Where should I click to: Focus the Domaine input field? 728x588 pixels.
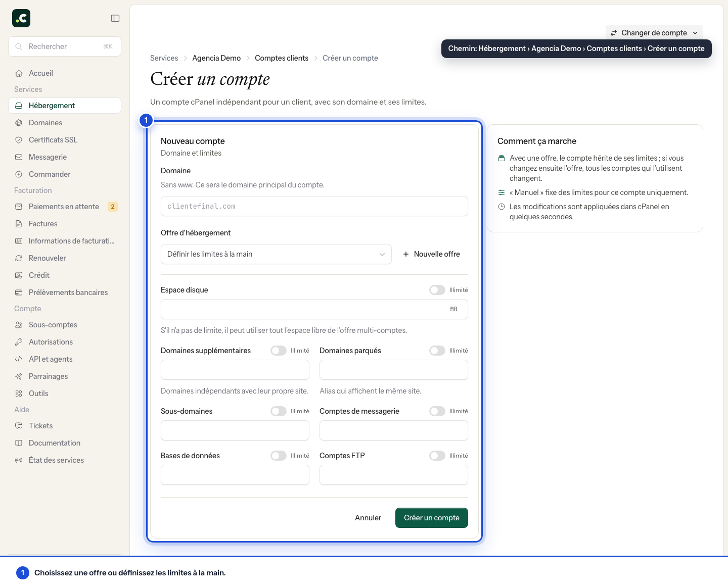point(314,206)
